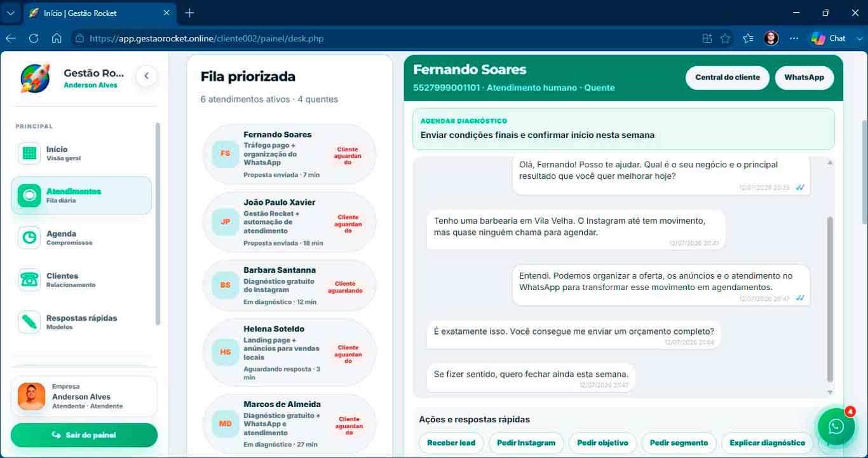The width and height of the screenshot is (868, 458).
Task: Click the chat conversation scrollbar thumb
Action: click(x=830, y=299)
